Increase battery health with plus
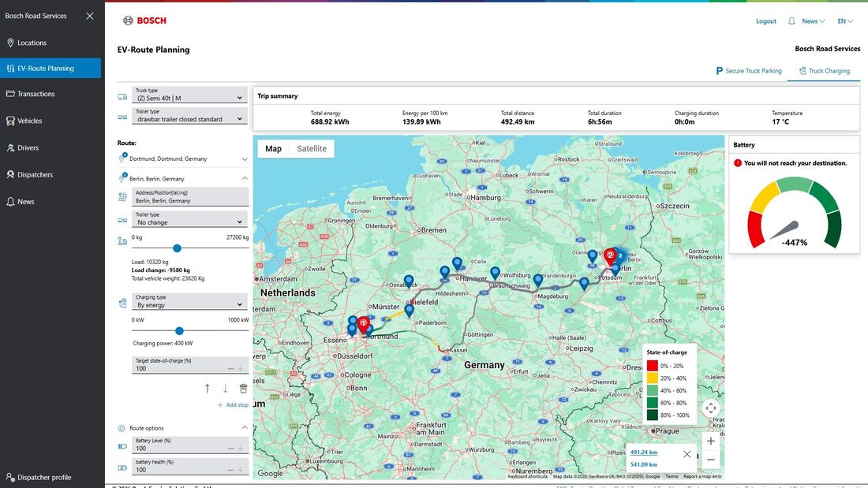The image size is (868, 488). point(240,470)
